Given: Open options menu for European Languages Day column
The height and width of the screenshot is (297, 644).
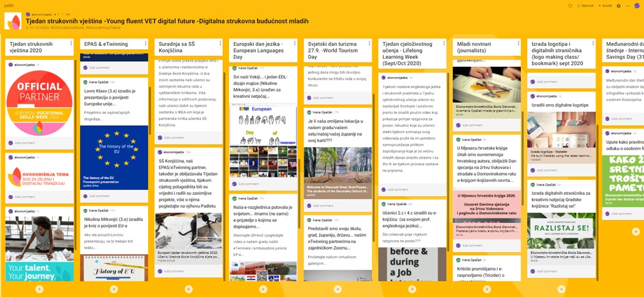Looking at the screenshot, I should tap(294, 43).
